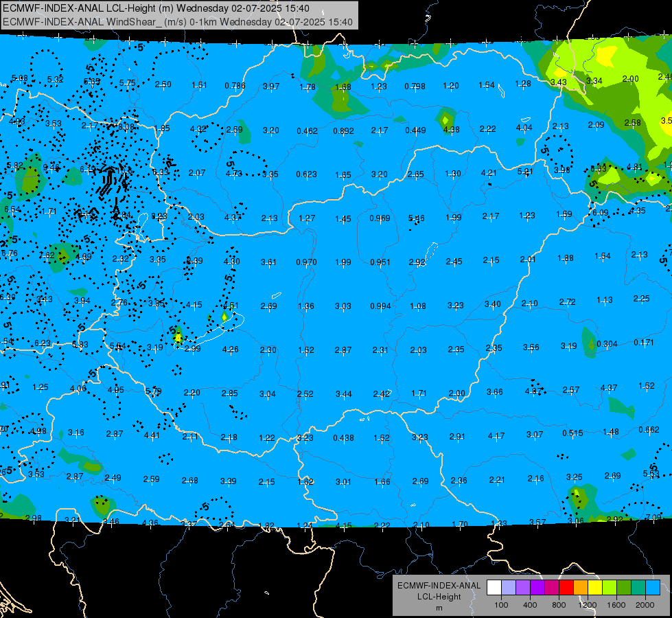The height and width of the screenshot is (618, 672).
Task: Click the map value 0.994
Action: coord(380,306)
